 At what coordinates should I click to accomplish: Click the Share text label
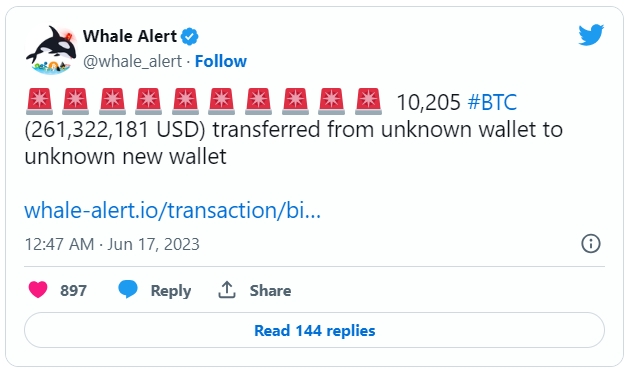coord(270,290)
